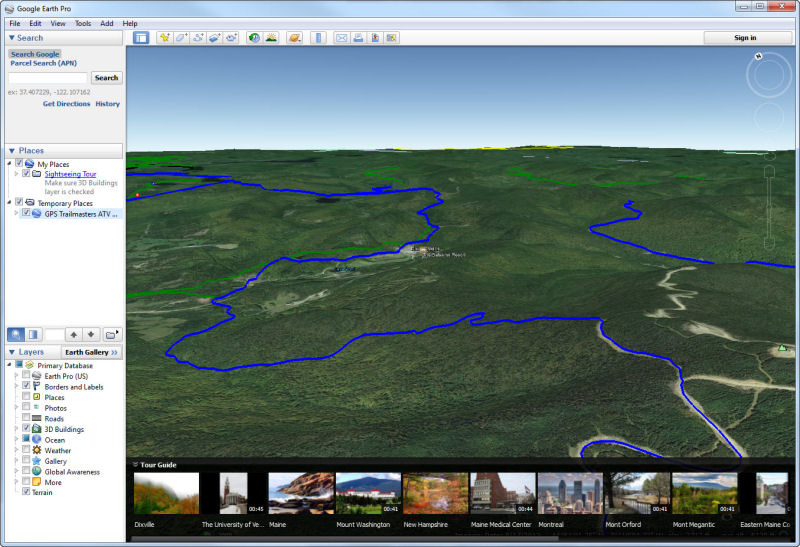This screenshot has width=800, height=547.
Task: Click the Email envelope icon
Action: point(341,38)
